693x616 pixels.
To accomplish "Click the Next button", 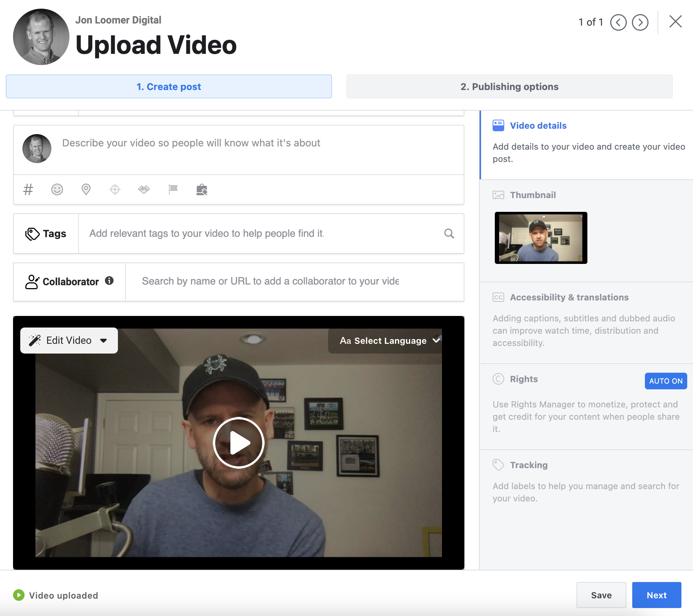I will tap(657, 595).
